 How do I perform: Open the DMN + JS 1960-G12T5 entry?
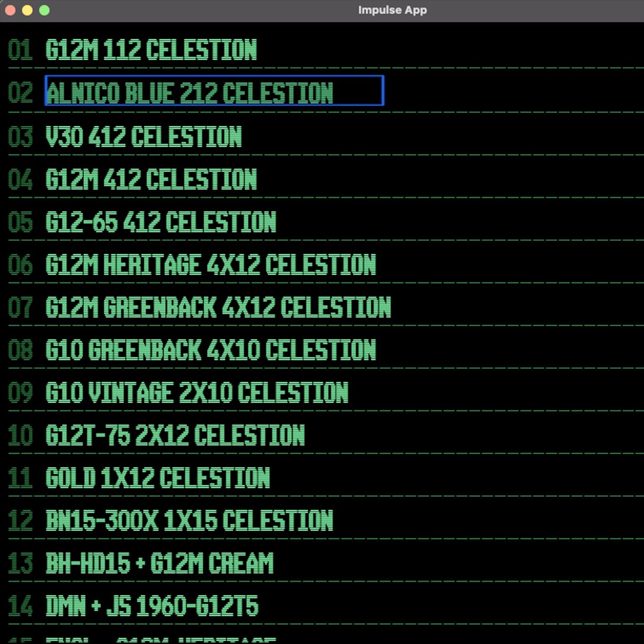coord(153,607)
